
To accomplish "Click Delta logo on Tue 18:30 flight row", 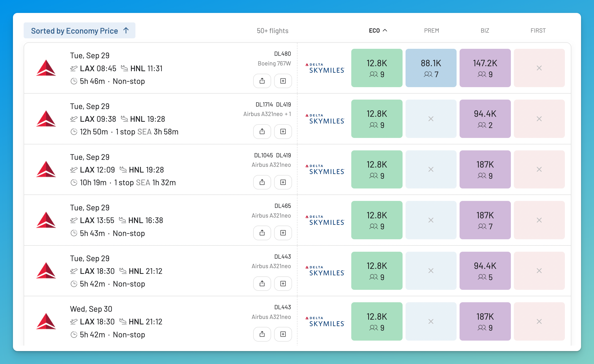I will point(46,270).
